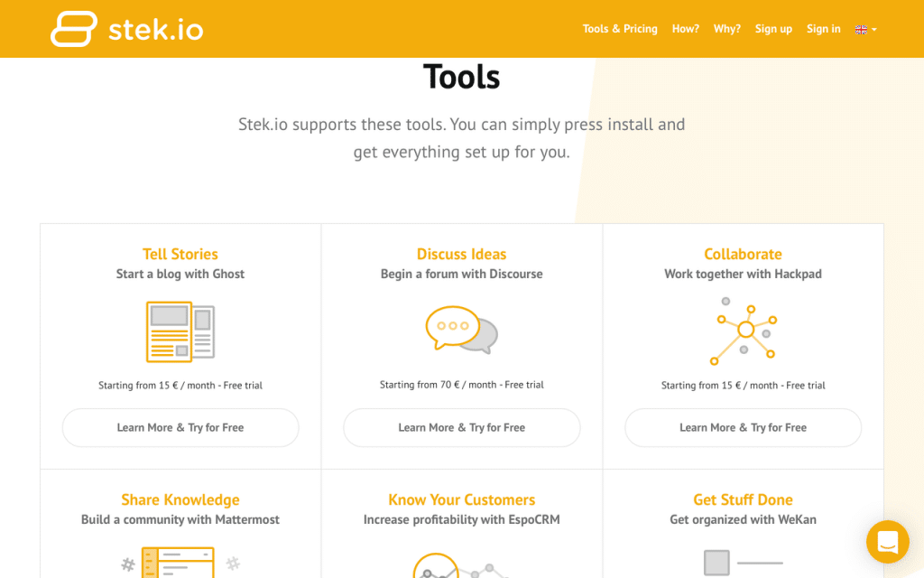This screenshot has height=578, width=924.
Task: Open the Tell Stories heading link
Action: pyautogui.click(x=180, y=254)
